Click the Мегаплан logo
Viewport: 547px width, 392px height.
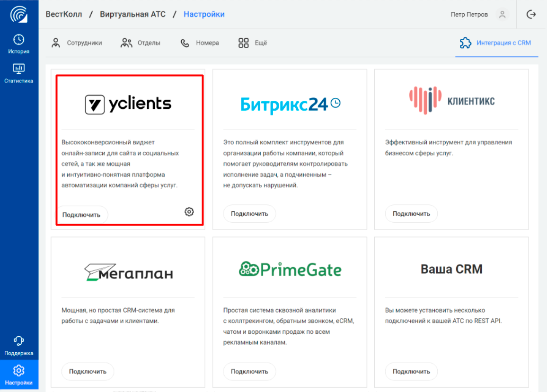point(129,272)
